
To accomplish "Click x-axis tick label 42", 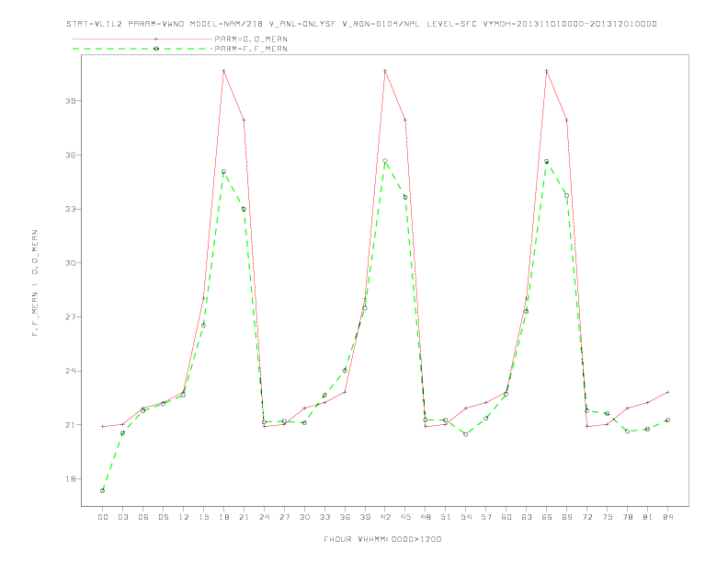I will click(x=385, y=517).
